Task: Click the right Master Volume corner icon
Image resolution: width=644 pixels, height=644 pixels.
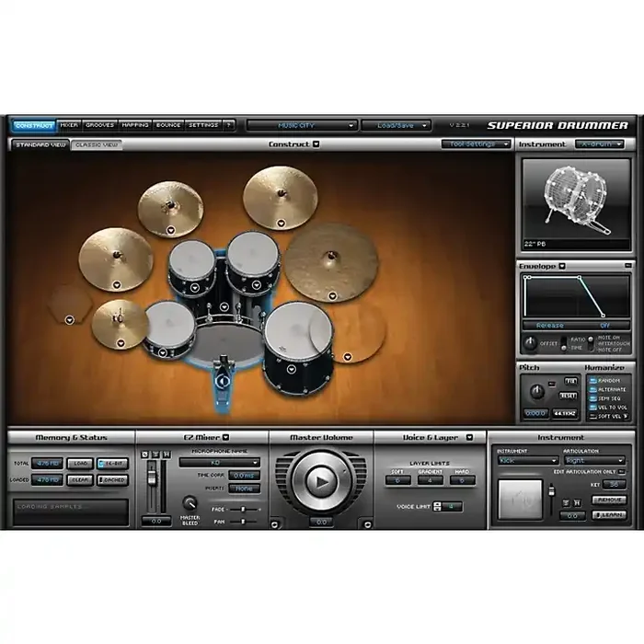Action: click(368, 524)
